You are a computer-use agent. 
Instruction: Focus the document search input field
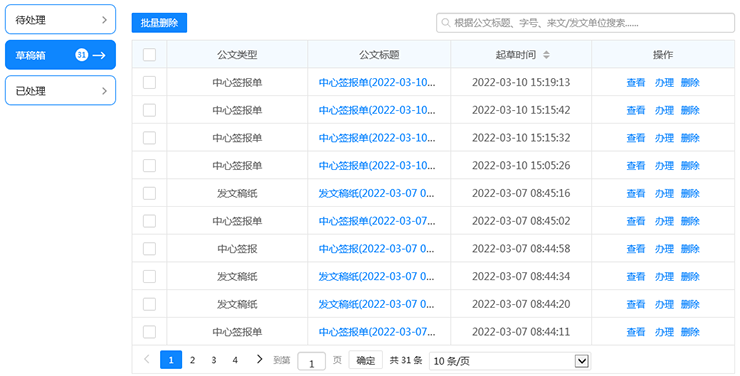click(585, 23)
